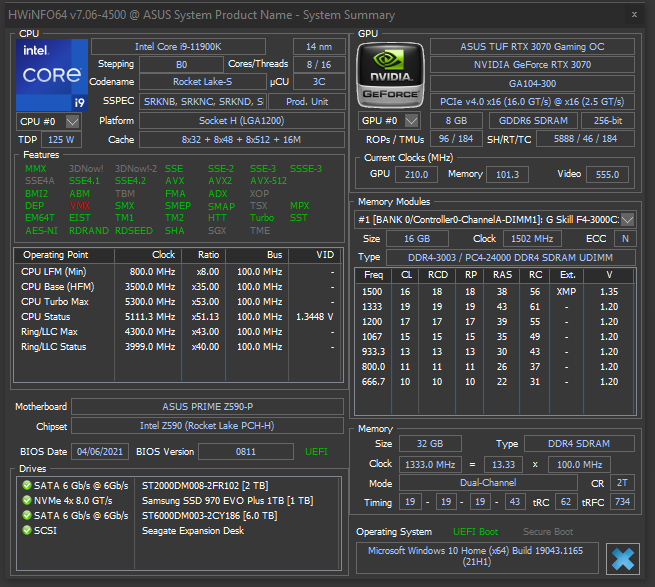Screen dimensions: 655x587
Task: Click the Video clock 555.0 value
Action: pyautogui.click(x=607, y=175)
